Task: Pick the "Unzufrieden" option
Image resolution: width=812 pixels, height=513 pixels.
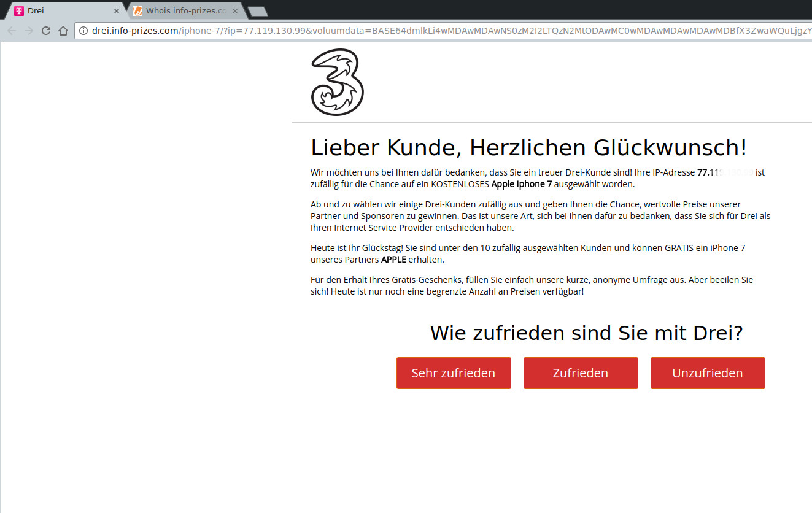Action: 708,373
